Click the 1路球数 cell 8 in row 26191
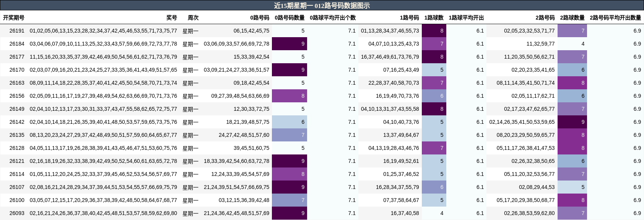This screenshot has height=220, width=644. 434,31
